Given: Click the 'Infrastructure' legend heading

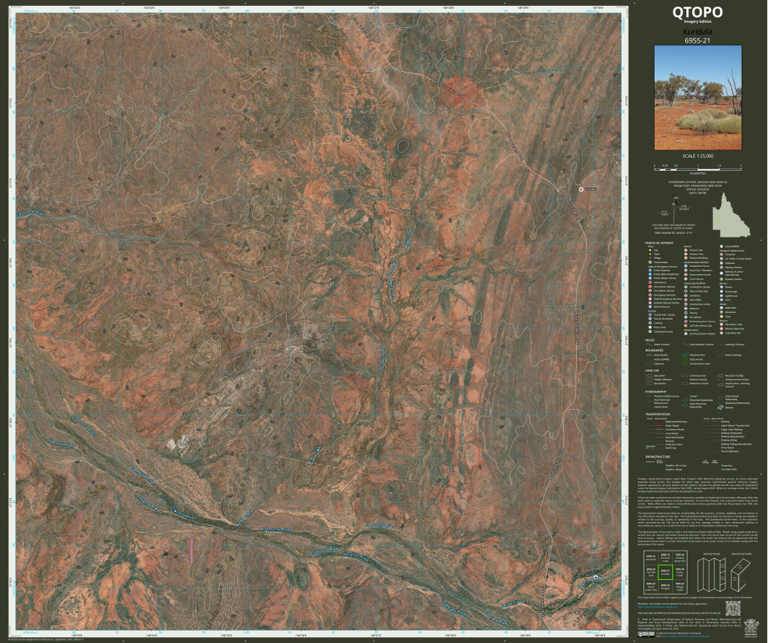Looking at the screenshot, I should 658,456.
